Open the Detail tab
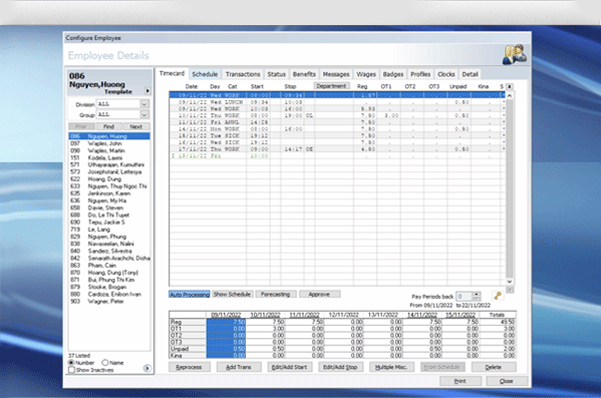The width and height of the screenshot is (601, 398). point(470,74)
